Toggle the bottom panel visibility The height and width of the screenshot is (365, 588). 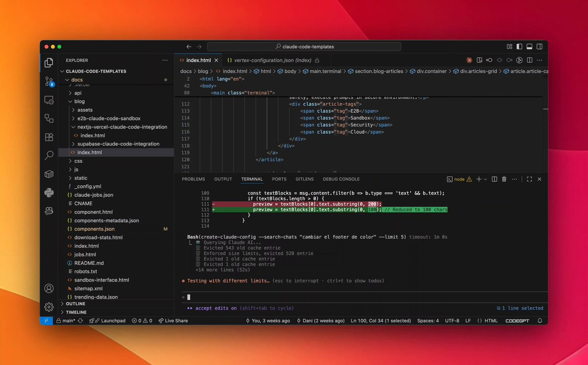pos(529,47)
